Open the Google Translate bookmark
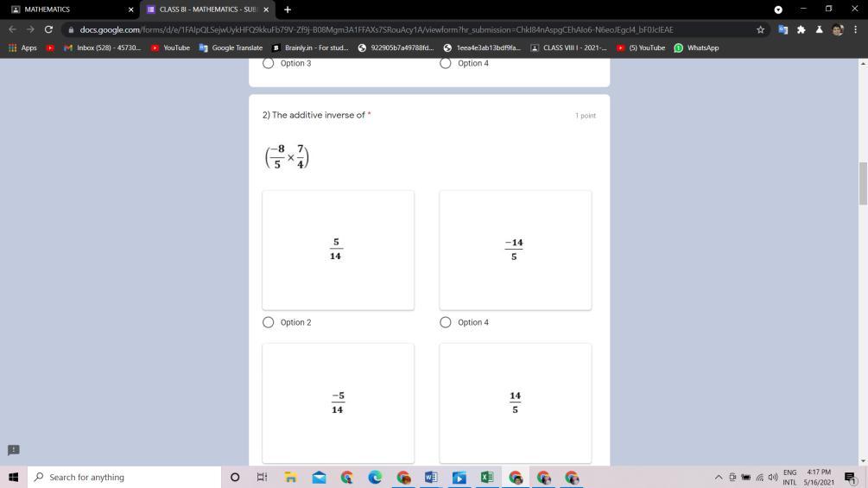The width and height of the screenshot is (868, 488). tap(231, 48)
